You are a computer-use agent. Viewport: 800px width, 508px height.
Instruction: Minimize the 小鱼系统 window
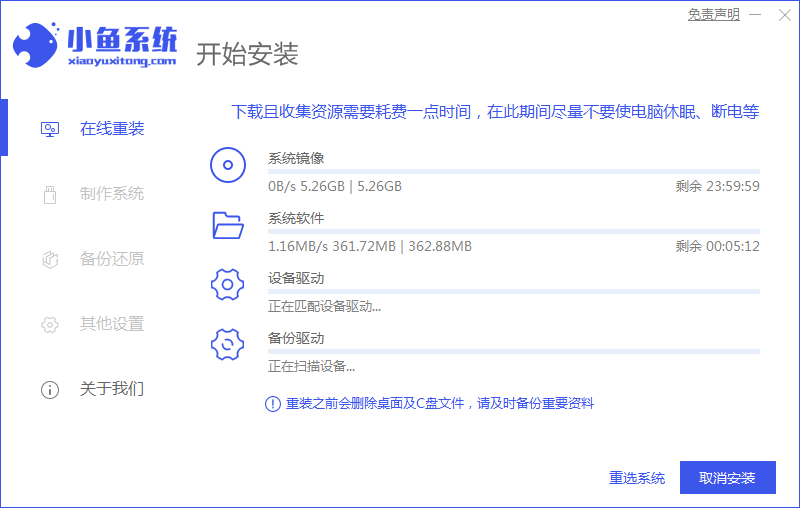[756, 15]
